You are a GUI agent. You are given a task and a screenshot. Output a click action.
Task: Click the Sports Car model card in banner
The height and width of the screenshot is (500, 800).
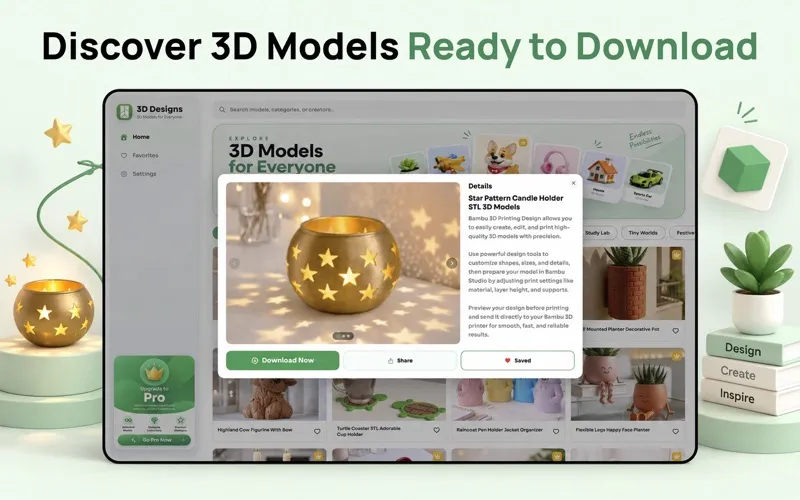click(646, 182)
